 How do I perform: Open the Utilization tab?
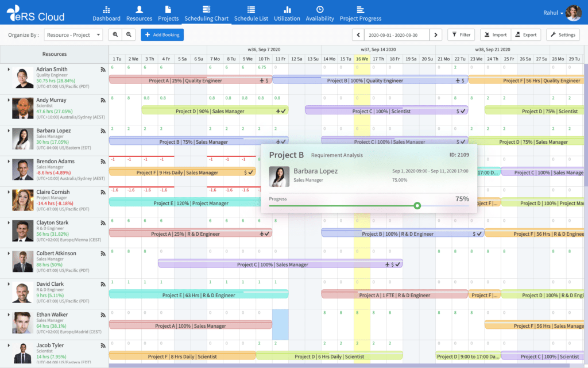287,14
